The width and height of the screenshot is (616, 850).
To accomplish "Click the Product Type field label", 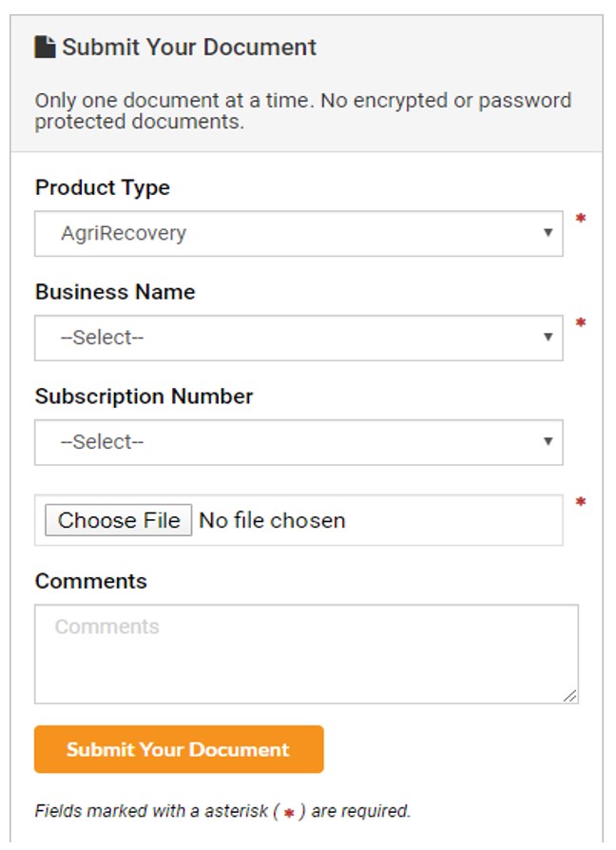I will [103, 188].
